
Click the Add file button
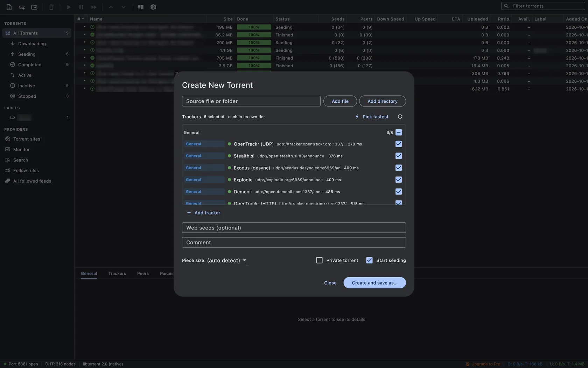pyautogui.click(x=340, y=101)
